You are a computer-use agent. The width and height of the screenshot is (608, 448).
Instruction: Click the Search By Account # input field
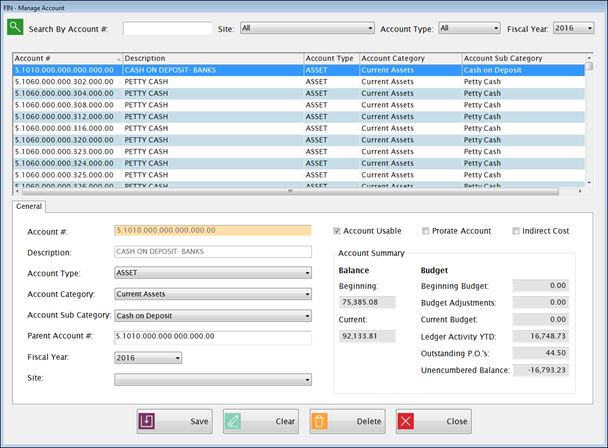point(168,29)
